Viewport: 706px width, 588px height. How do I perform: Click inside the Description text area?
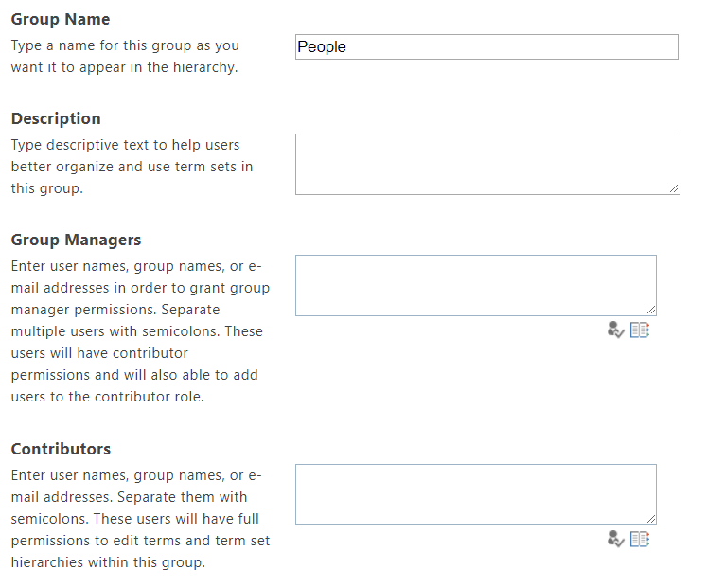point(487,165)
